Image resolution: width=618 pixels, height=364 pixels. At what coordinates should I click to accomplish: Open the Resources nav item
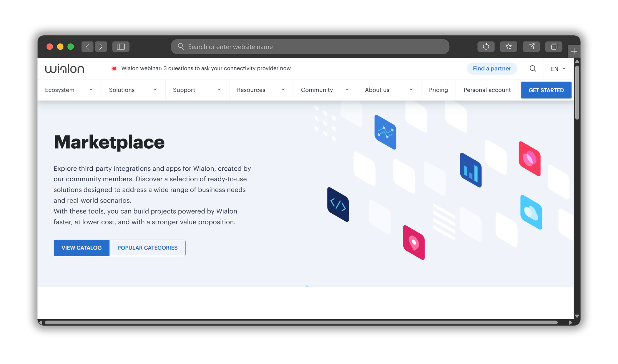click(251, 90)
